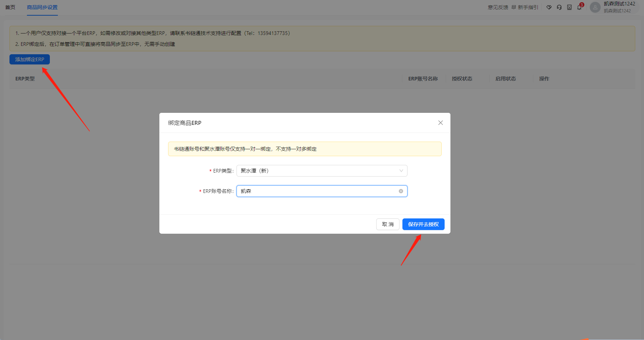Click the one-to-one binding notice text
This screenshot has height=340, width=644.
tap(245, 149)
